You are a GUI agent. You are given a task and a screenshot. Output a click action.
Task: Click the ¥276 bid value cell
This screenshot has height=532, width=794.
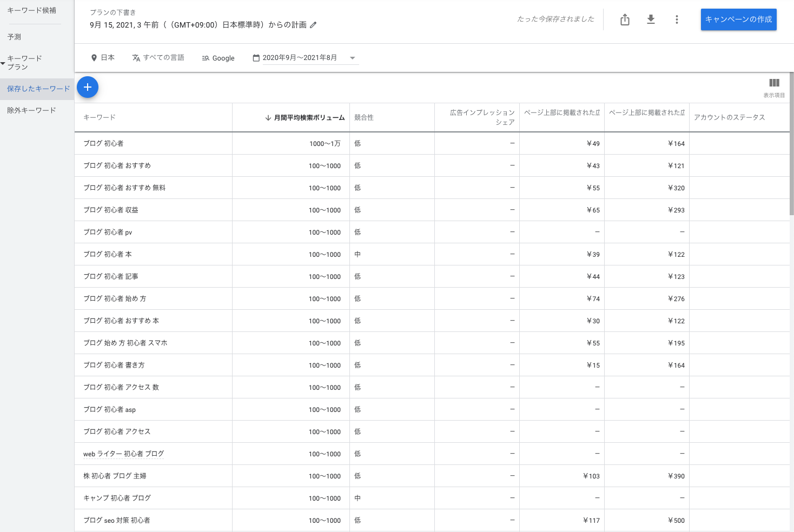point(676,299)
